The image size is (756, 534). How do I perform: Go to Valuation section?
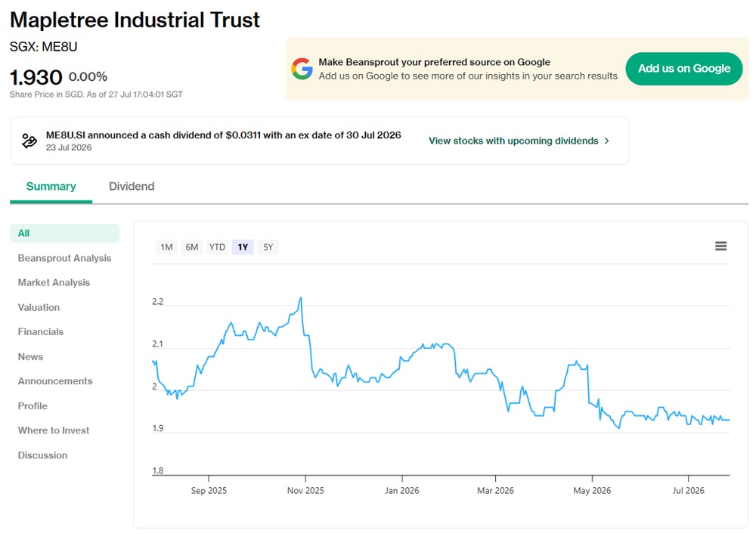coord(39,307)
